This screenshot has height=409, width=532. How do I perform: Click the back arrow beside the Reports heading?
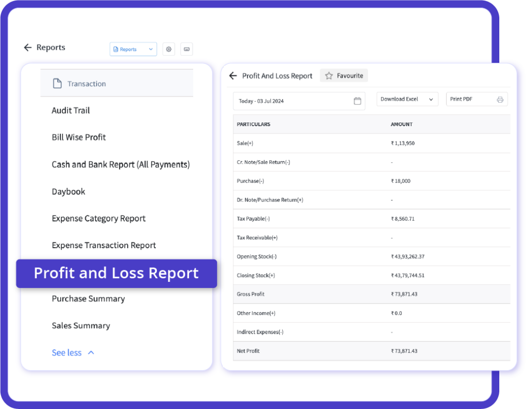pyautogui.click(x=28, y=47)
